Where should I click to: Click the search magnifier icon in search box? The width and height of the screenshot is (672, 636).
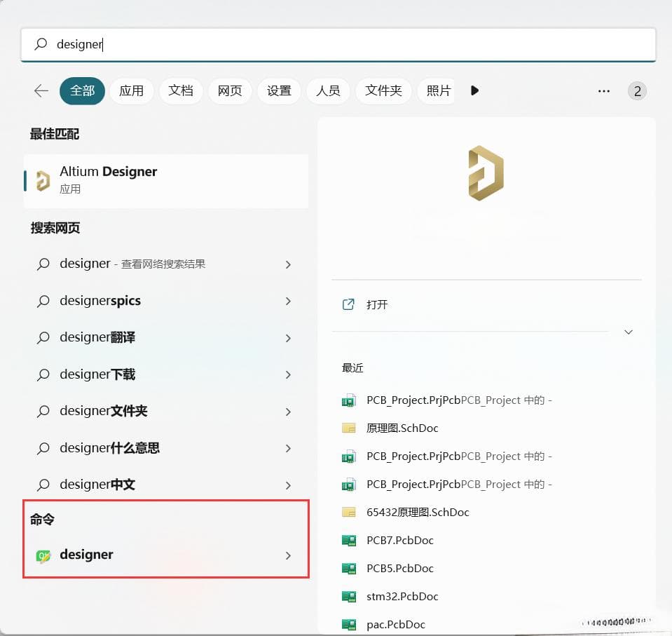tap(41, 43)
